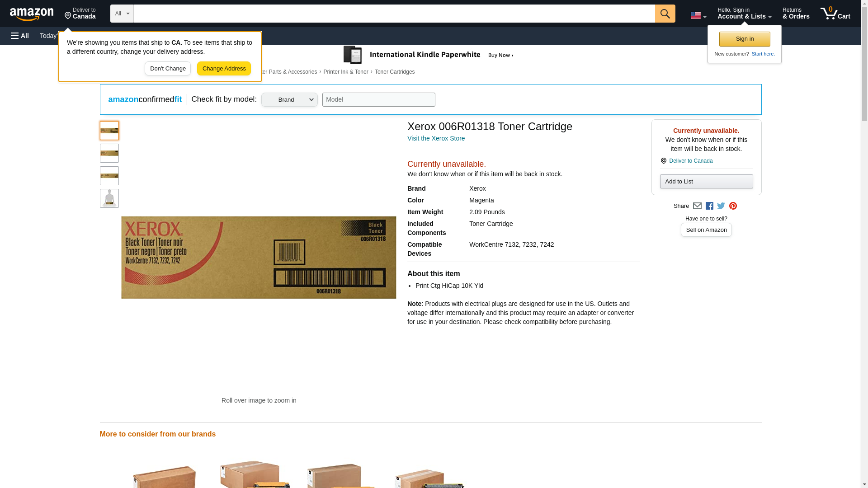
Task: Click the Sign in button
Action: pos(745,39)
